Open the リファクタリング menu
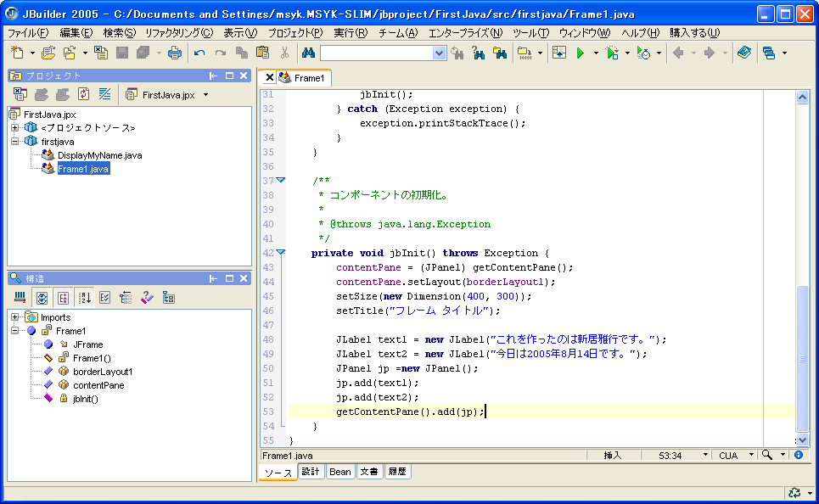This screenshot has height=504, width=819. tap(179, 32)
